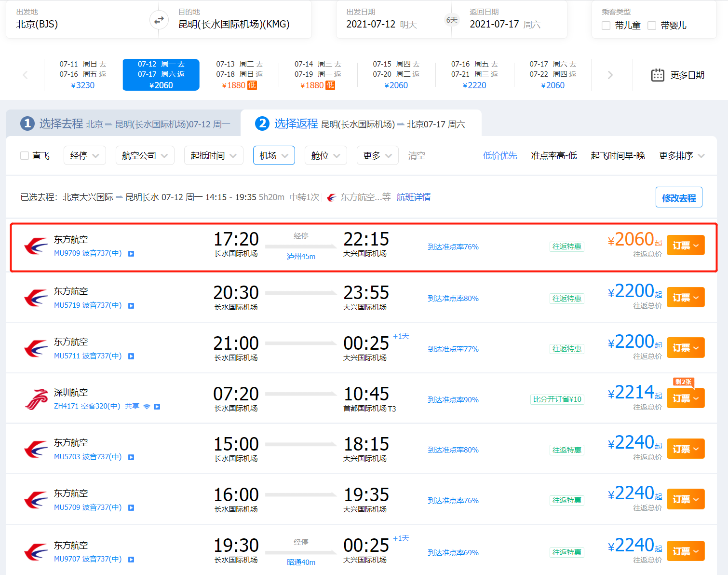Enable the 直飞 direct flight checkbox
728x575 pixels.
25,155
